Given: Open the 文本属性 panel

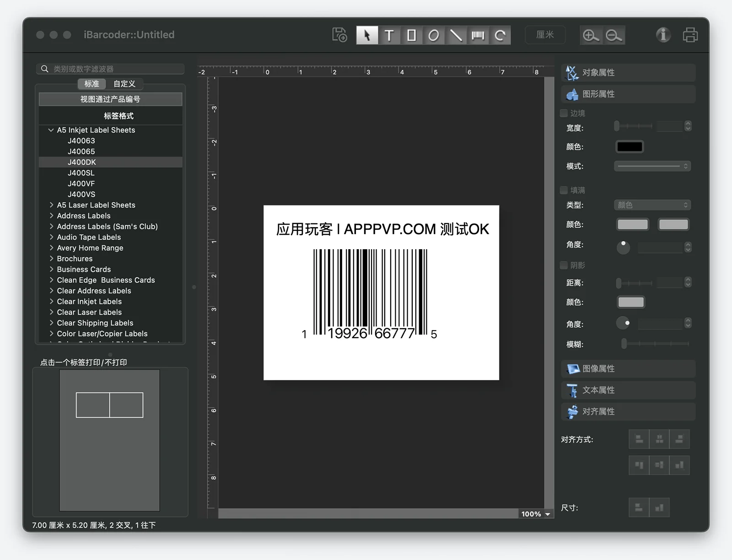Looking at the screenshot, I should pos(628,390).
